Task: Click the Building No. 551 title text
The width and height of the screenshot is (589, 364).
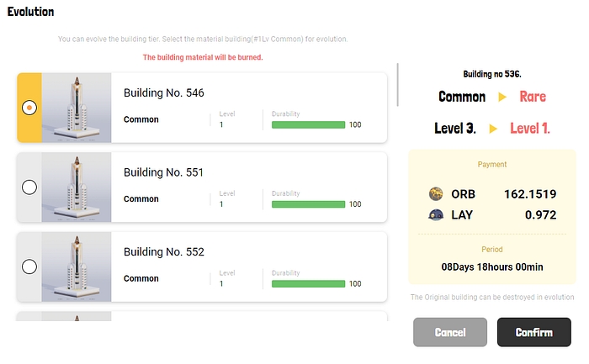Action: [x=164, y=172]
